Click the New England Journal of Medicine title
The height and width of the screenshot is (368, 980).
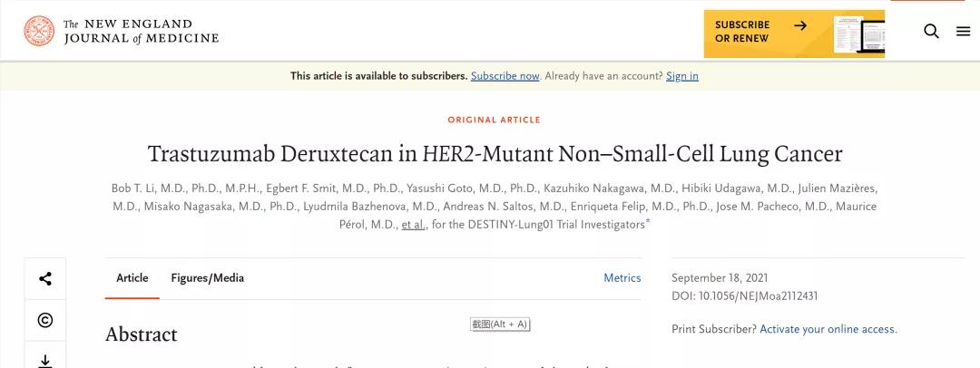pos(141,32)
